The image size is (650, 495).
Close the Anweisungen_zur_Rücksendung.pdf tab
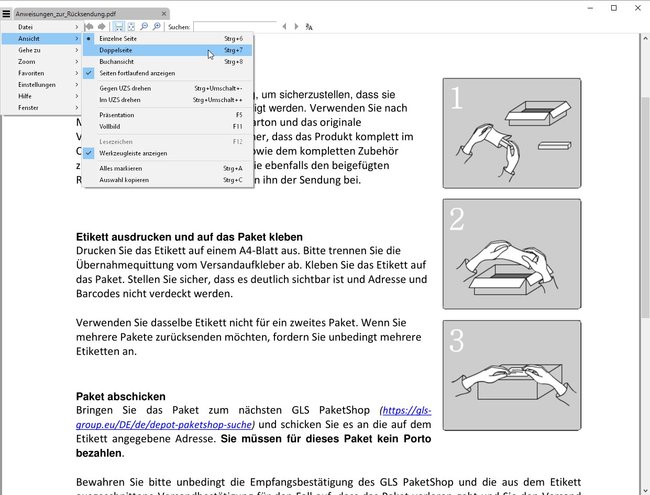coord(164,14)
